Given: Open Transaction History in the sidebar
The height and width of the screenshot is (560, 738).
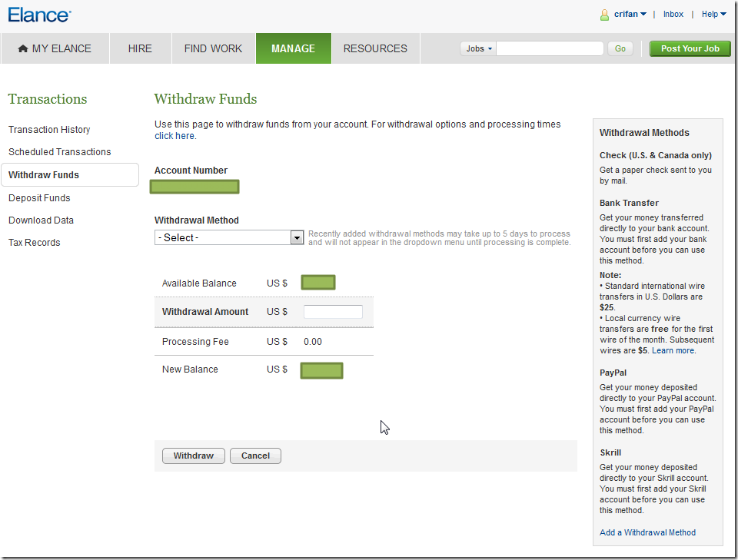Looking at the screenshot, I should pos(49,129).
